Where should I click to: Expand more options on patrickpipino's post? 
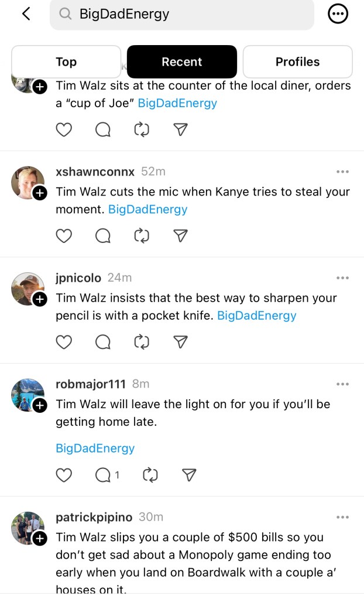(x=342, y=517)
